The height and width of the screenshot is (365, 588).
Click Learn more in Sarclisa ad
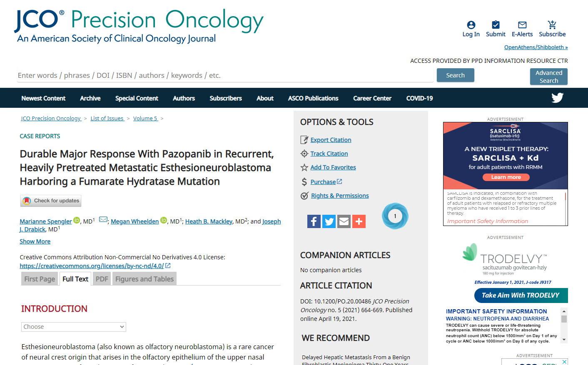(506, 177)
